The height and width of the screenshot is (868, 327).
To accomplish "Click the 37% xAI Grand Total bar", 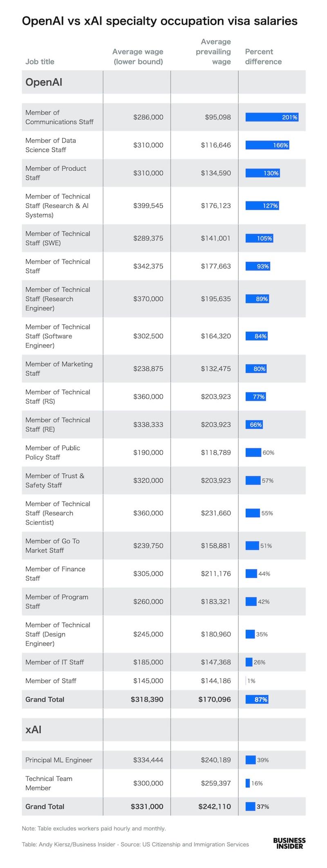I will coord(251,807).
